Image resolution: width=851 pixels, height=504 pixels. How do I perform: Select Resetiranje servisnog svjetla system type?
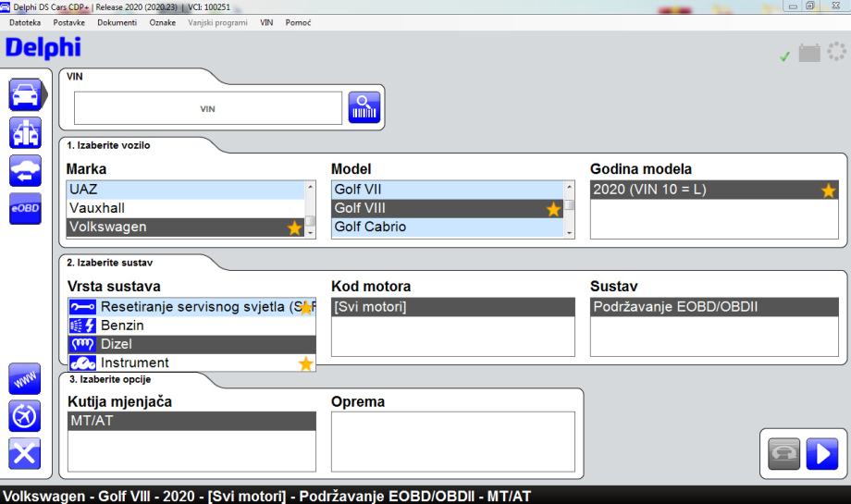pos(191,307)
